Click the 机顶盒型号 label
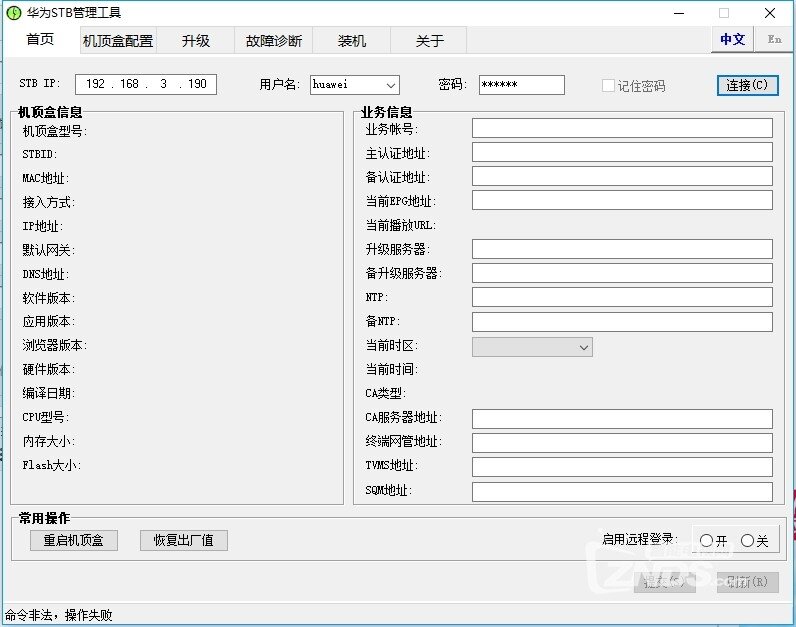796x627 pixels. coord(55,131)
